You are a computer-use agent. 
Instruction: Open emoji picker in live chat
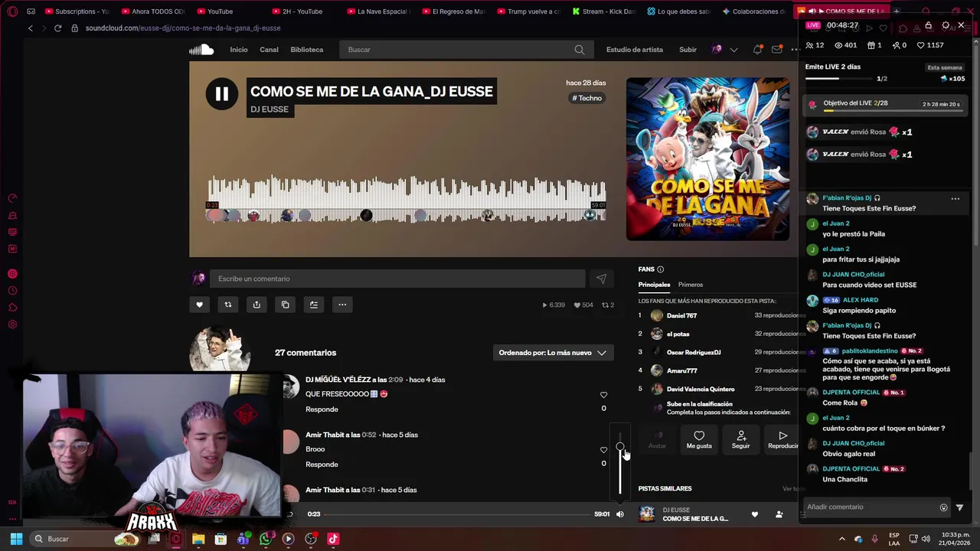(943, 507)
